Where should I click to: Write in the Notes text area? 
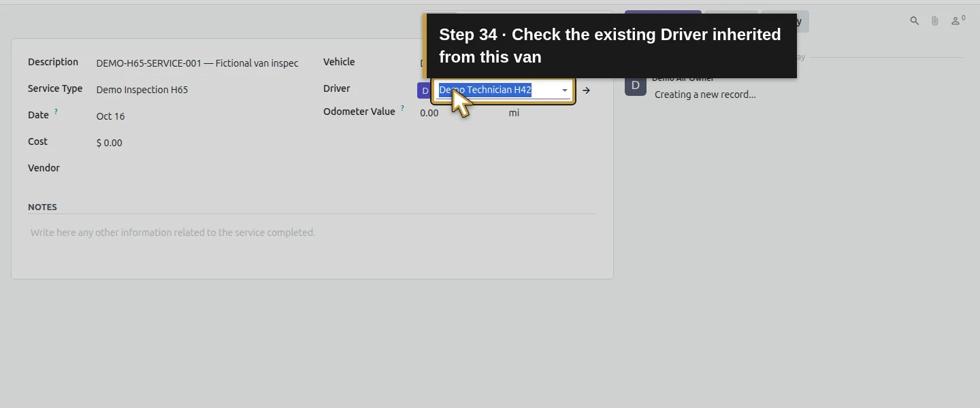pyautogui.click(x=312, y=233)
